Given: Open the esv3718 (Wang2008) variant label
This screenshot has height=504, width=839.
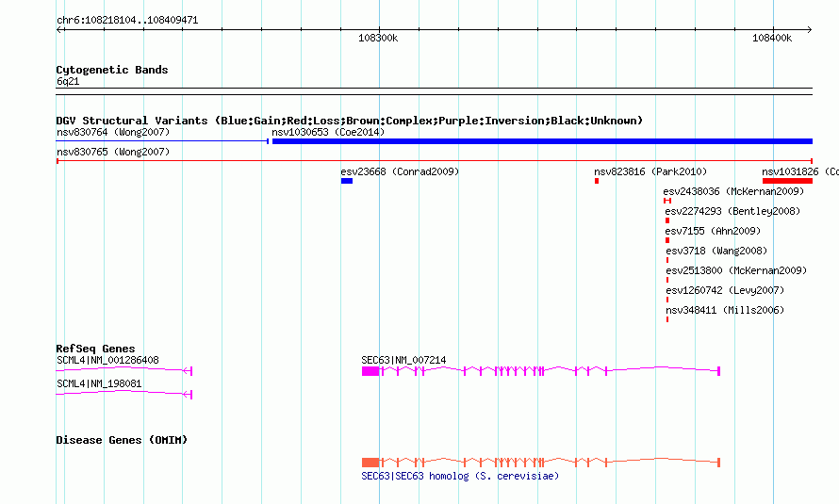Looking at the screenshot, I should tap(716, 251).
